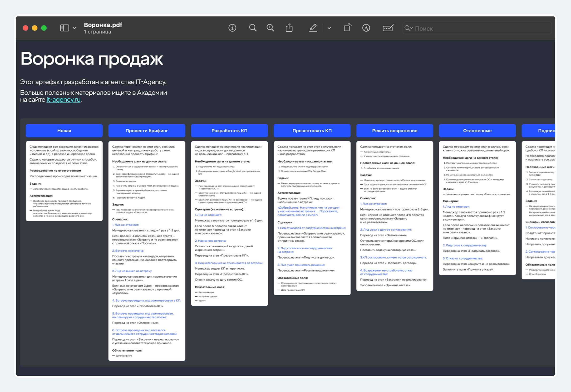Click '1 страница' page count subtitle

(98, 32)
